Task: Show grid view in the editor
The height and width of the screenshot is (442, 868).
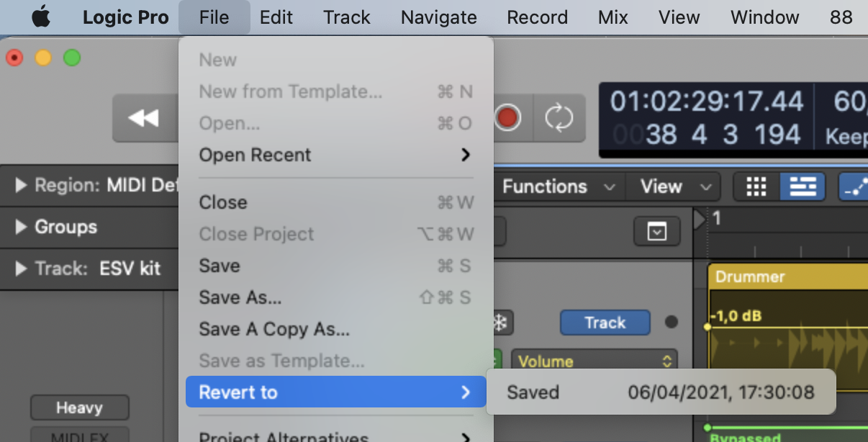Action: coord(756,187)
